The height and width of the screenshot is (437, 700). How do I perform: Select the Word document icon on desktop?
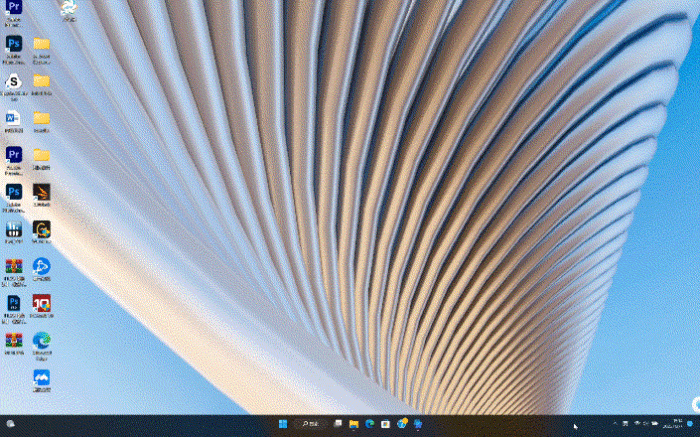pos(14,118)
